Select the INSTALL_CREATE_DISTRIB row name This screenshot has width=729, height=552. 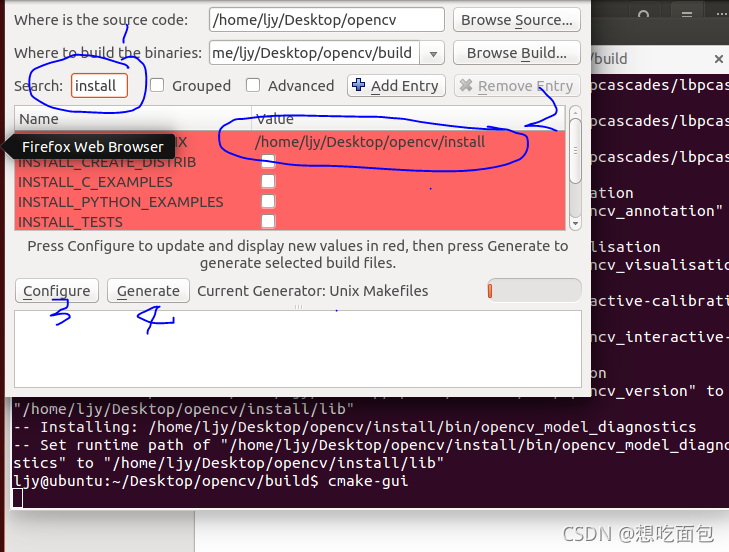point(107,162)
